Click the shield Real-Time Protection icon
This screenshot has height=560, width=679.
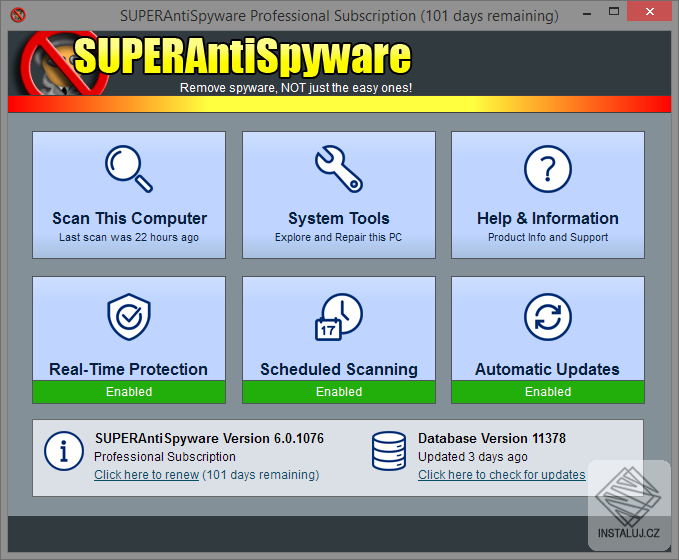coord(129,317)
